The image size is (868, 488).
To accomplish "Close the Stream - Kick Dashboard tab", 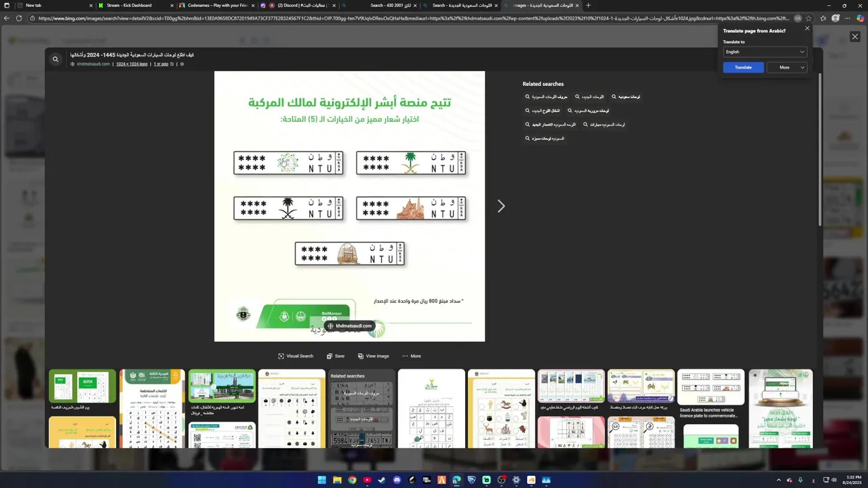I will coord(172,5).
